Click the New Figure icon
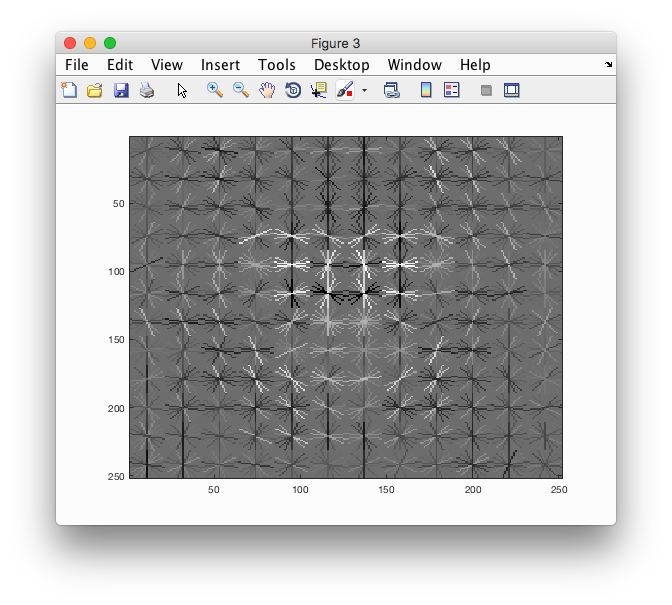Image resolution: width=672 pixels, height=605 pixels. click(x=69, y=90)
